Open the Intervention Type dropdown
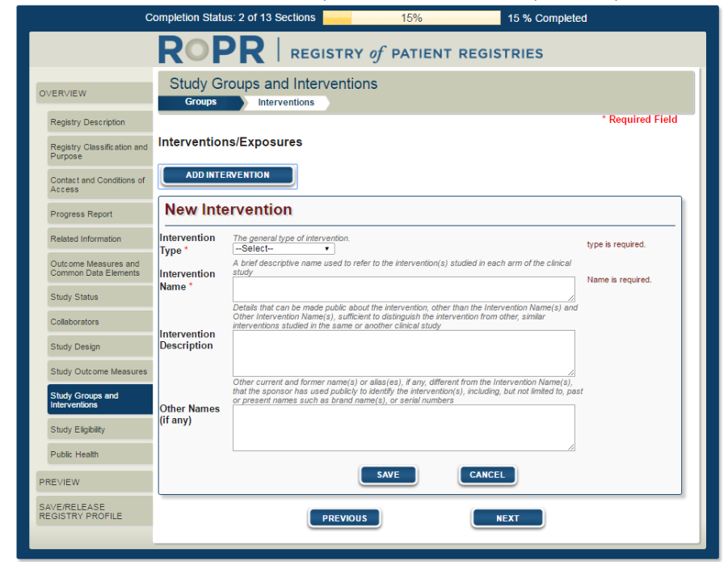Screen dimensions: 728x562 click(x=284, y=248)
